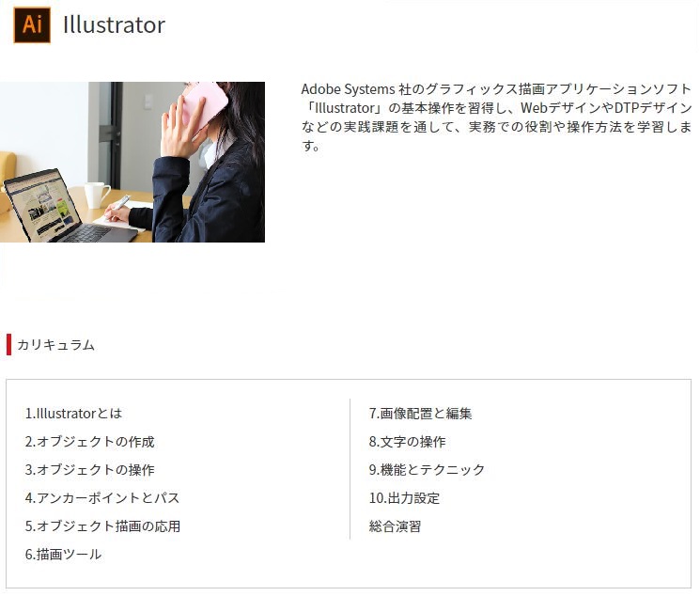The height and width of the screenshot is (596, 700).
Task: Click the red bar beside カリキュラム
Action: [x=8, y=345]
